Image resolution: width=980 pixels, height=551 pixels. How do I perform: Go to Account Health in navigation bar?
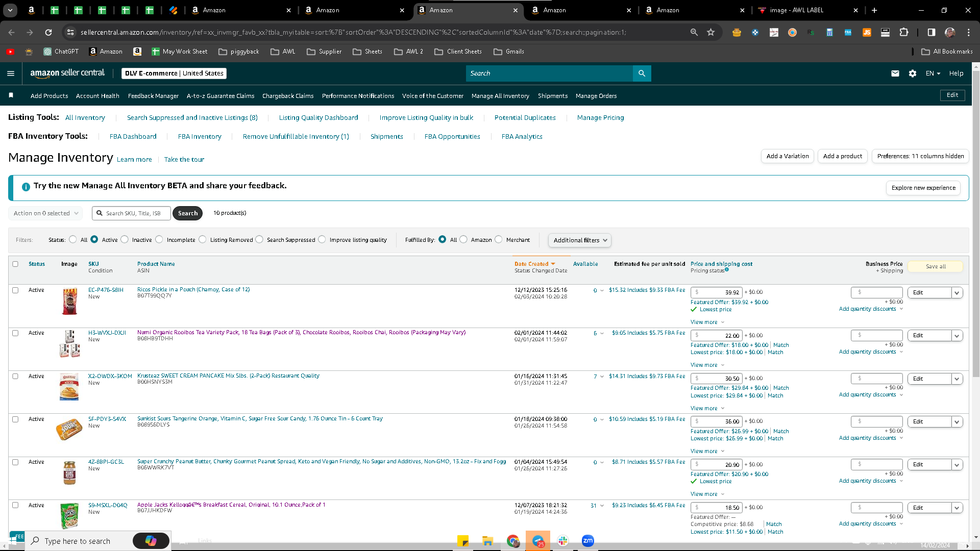(97, 96)
